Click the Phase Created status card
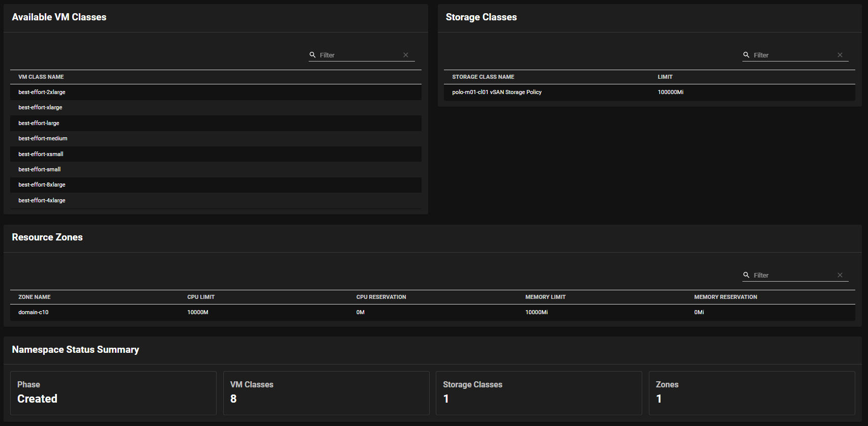The height and width of the screenshot is (426, 868). click(113, 393)
